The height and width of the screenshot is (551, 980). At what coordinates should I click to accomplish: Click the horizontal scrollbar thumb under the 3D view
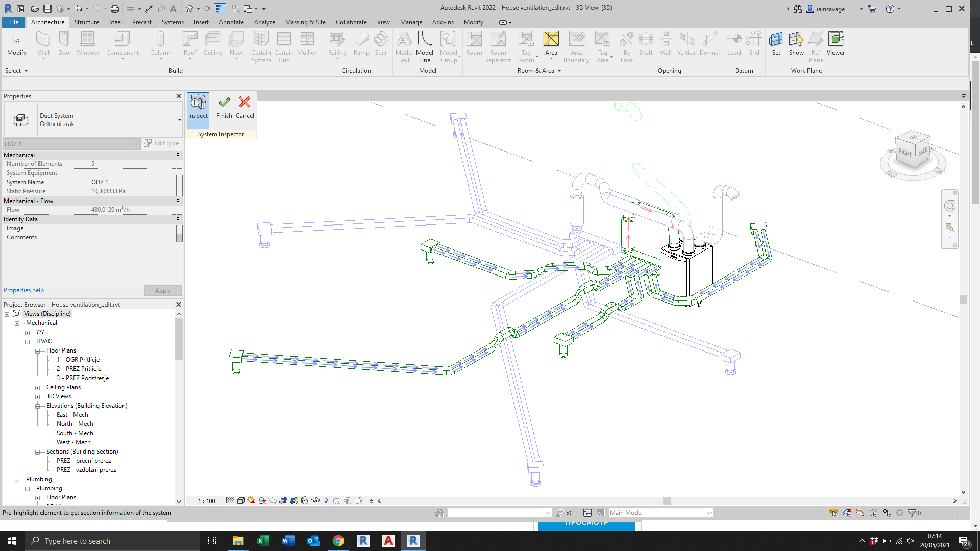point(667,500)
